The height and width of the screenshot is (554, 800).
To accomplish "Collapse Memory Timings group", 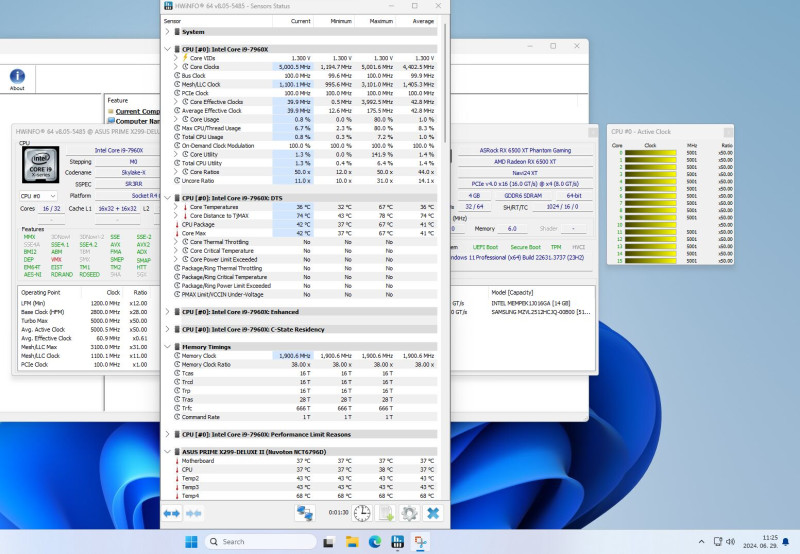I will tap(167, 347).
